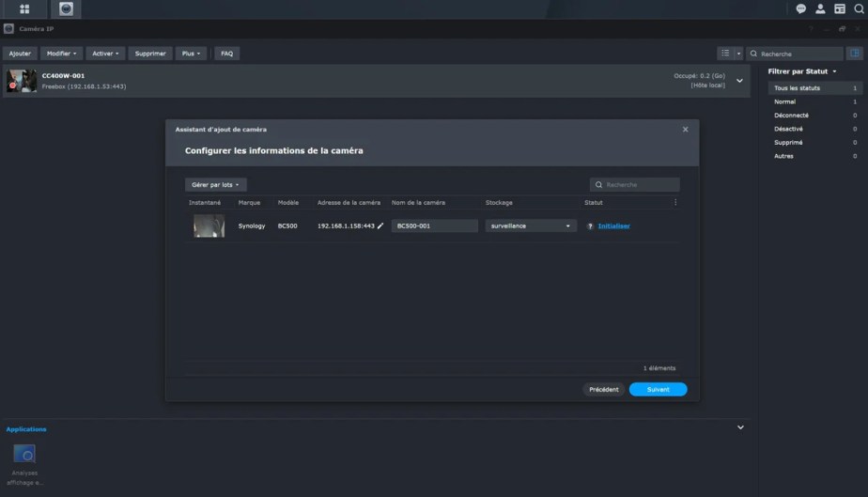The width and height of the screenshot is (868, 497).
Task: Open the widgets panel icon
Action: pos(840,9)
